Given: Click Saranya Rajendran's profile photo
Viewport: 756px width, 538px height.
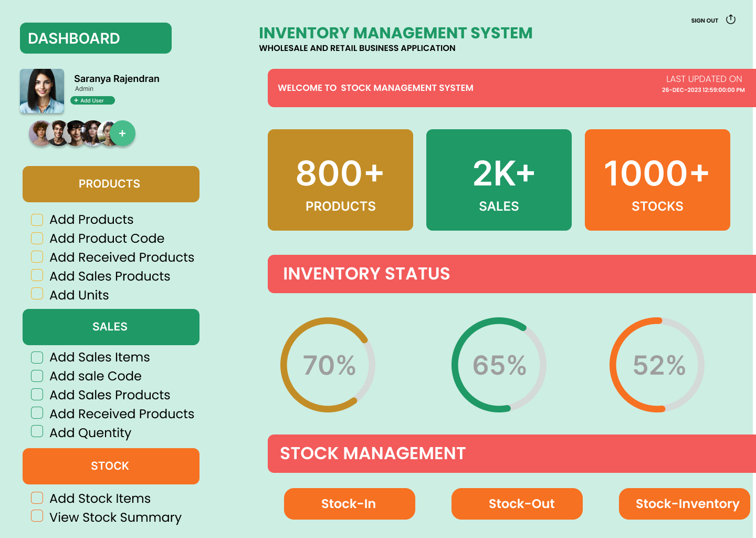Looking at the screenshot, I should pyautogui.click(x=42, y=91).
